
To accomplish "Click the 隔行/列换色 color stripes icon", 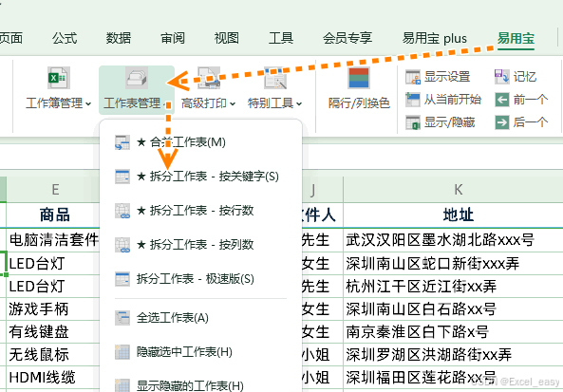I will pos(359,78).
